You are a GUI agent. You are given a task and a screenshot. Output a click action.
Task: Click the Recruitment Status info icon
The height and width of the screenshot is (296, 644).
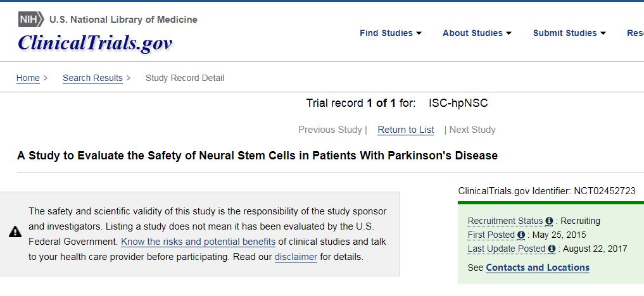coord(549,221)
